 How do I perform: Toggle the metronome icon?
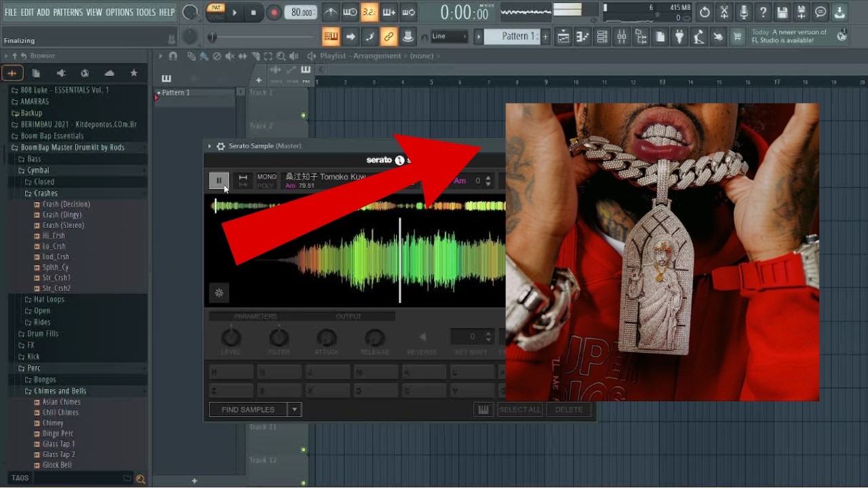click(330, 12)
